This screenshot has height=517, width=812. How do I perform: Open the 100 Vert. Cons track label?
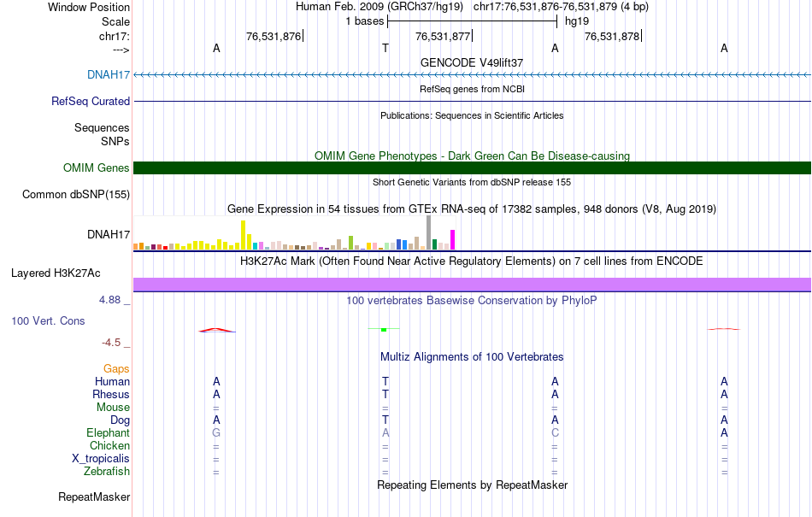click(x=48, y=320)
